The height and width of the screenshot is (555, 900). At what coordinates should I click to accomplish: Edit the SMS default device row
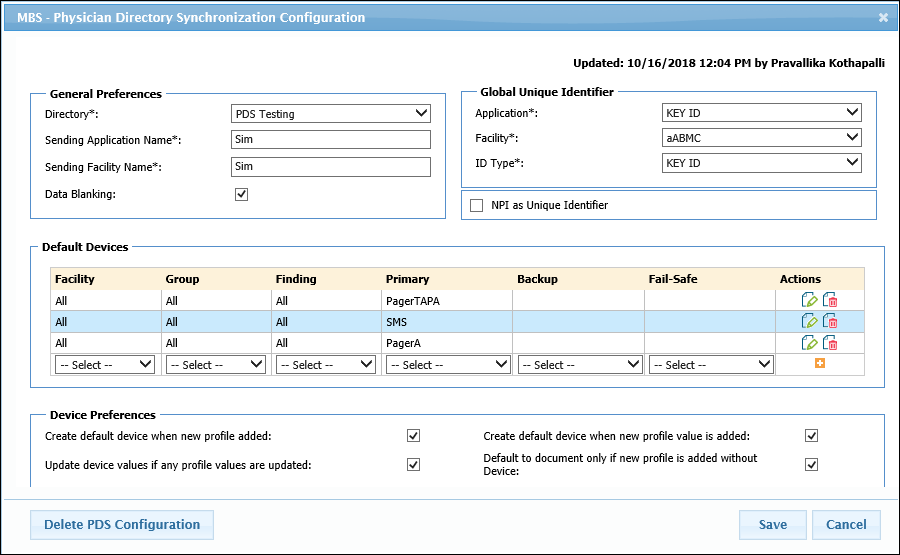809,321
